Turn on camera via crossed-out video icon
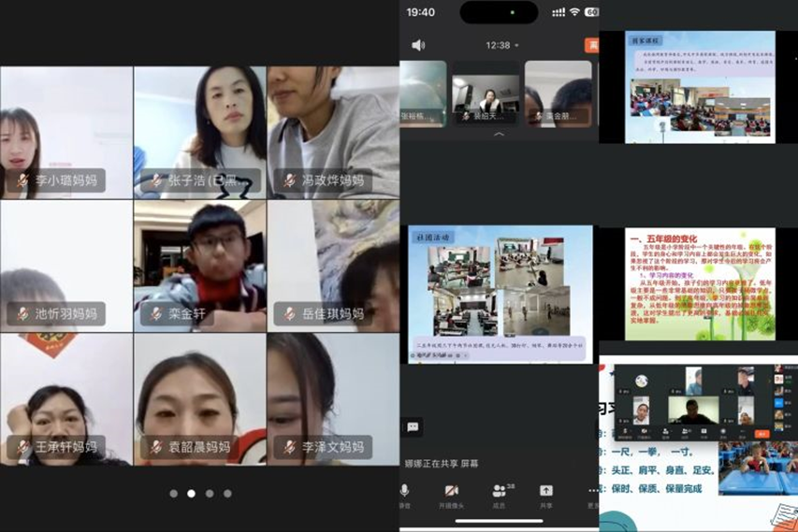798x532 pixels. [451, 491]
